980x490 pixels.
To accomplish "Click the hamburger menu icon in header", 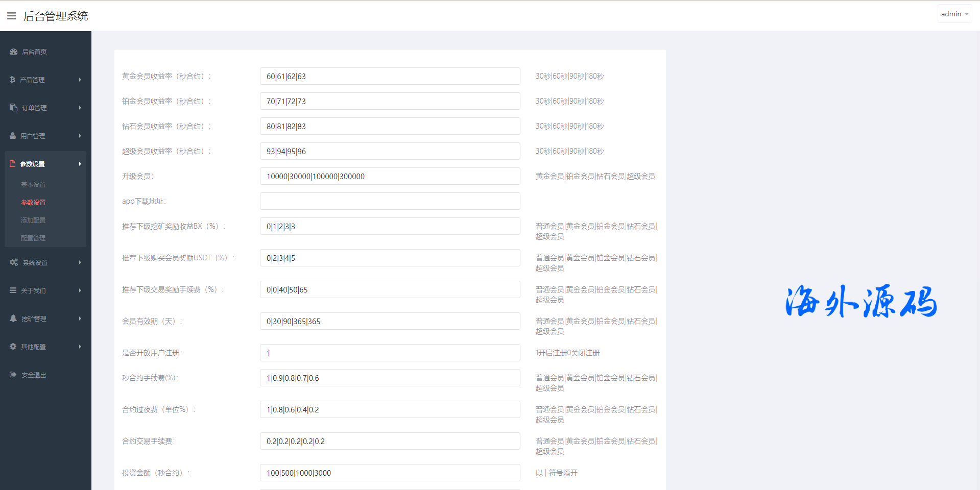I will (11, 16).
